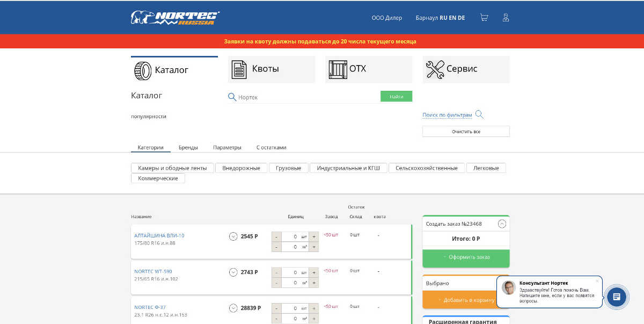Expand details for АЛТАЙШИНА ВЛИ-10 price chevron
Image resolution: width=644 pixels, height=324 pixels.
233,236
